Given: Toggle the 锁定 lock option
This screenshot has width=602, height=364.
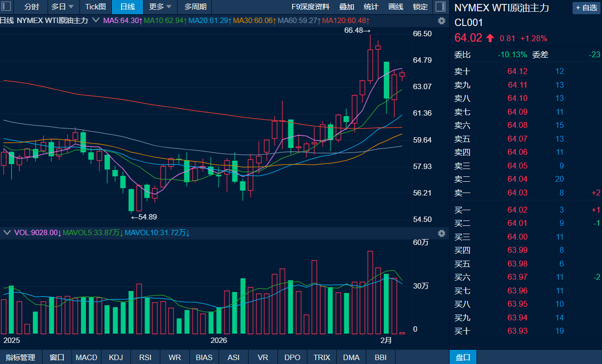Looking at the screenshot, I should 420,7.
